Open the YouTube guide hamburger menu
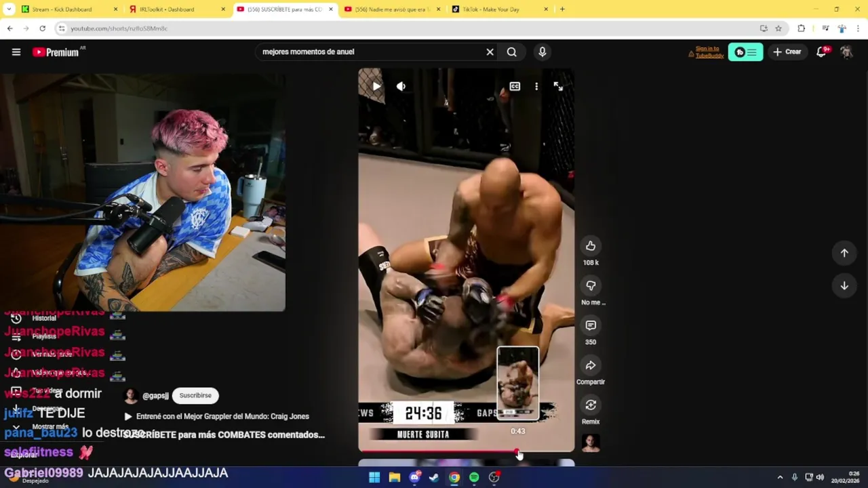This screenshot has width=868, height=488. coord(16,52)
